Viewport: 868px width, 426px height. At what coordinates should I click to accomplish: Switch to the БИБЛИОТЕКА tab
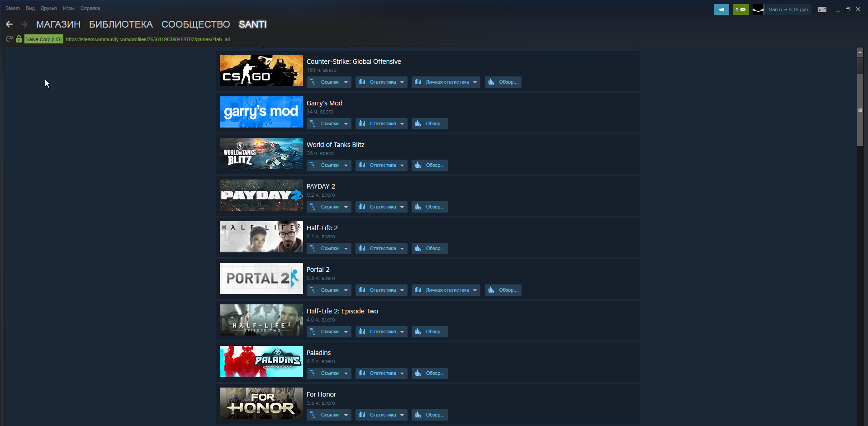click(121, 24)
